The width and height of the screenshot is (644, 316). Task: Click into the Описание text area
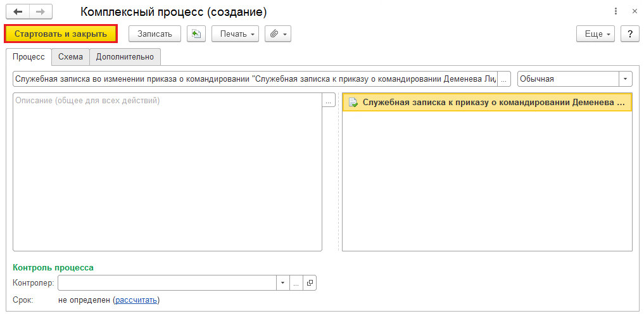[x=168, y=172]
